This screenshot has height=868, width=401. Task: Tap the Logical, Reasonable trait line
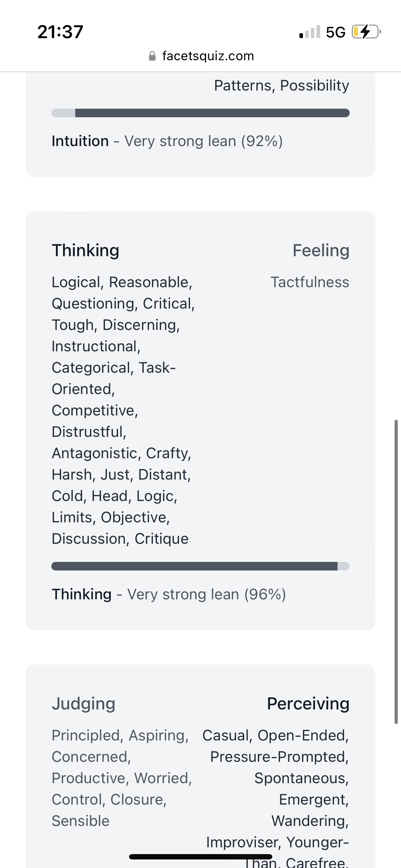(x=122, y=282)
